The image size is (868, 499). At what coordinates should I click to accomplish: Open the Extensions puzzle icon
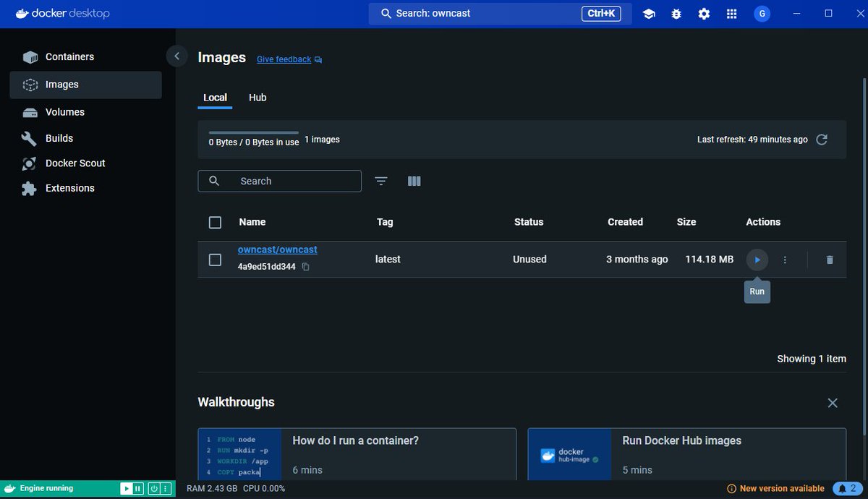point(29,188)
